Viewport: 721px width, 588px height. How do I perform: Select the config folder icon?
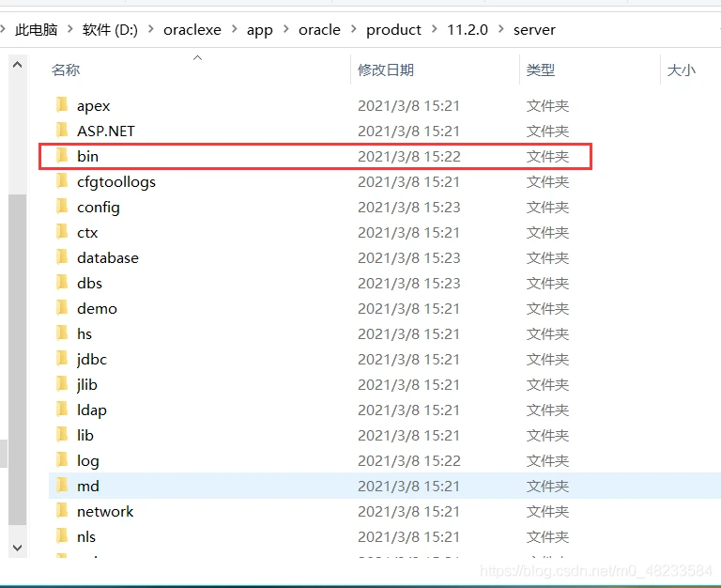[62, 207]
